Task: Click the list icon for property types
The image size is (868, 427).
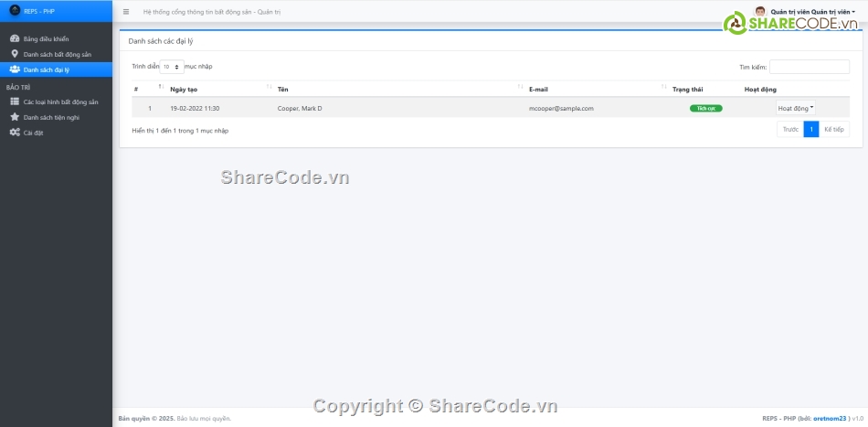Action: pos(15,101)
